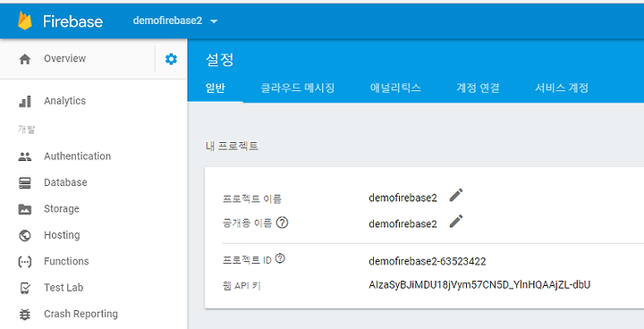644x329 pixels.
Task: Expand the demofirebase2 project dropdown arrow
Action: (214, 21)
